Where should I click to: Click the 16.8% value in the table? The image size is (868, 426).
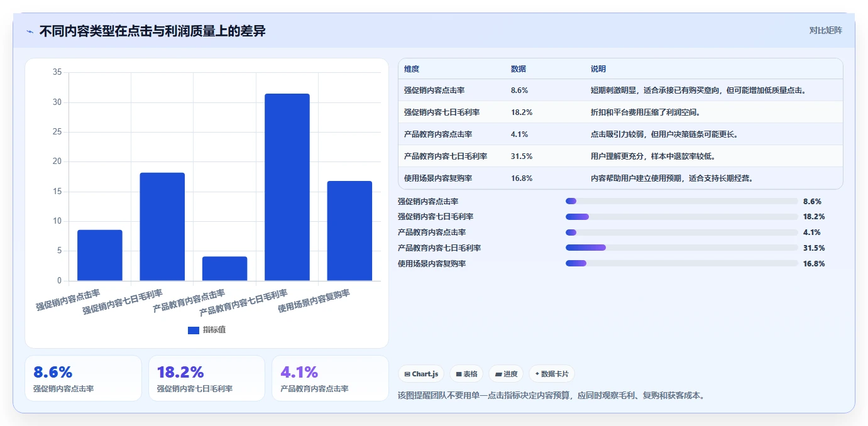(522, 178)
